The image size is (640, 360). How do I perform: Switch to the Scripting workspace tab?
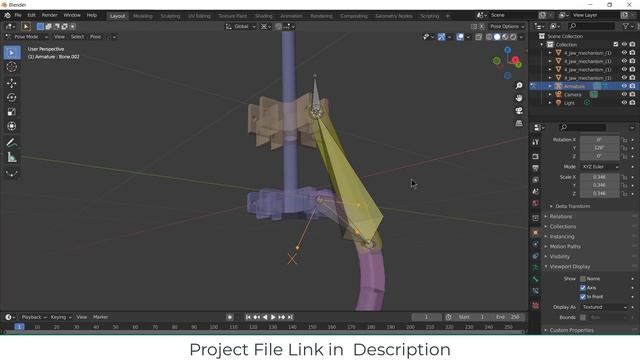429,16
